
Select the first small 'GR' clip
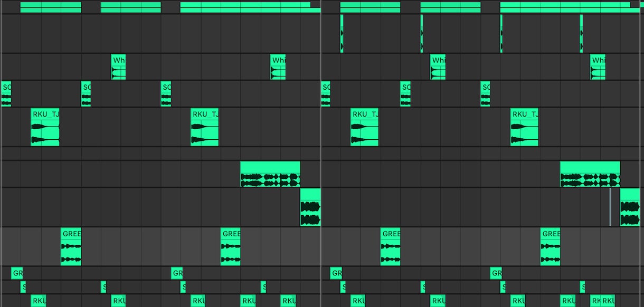17,273
